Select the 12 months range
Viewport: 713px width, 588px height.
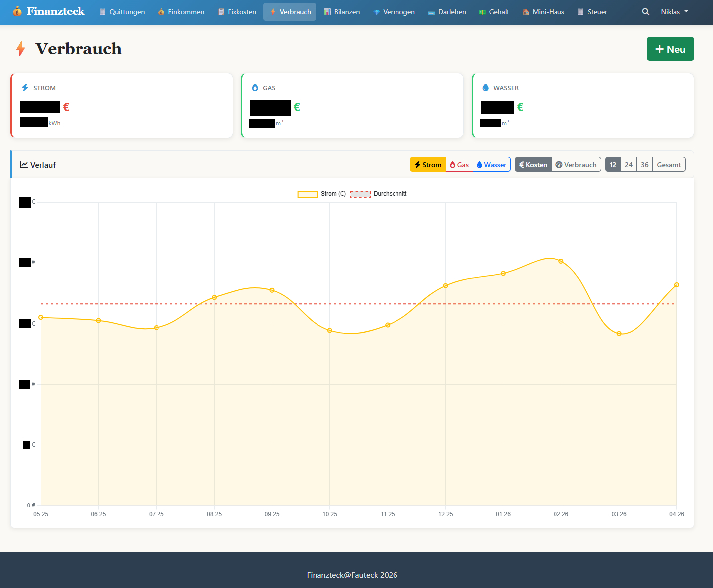[613, 165]
